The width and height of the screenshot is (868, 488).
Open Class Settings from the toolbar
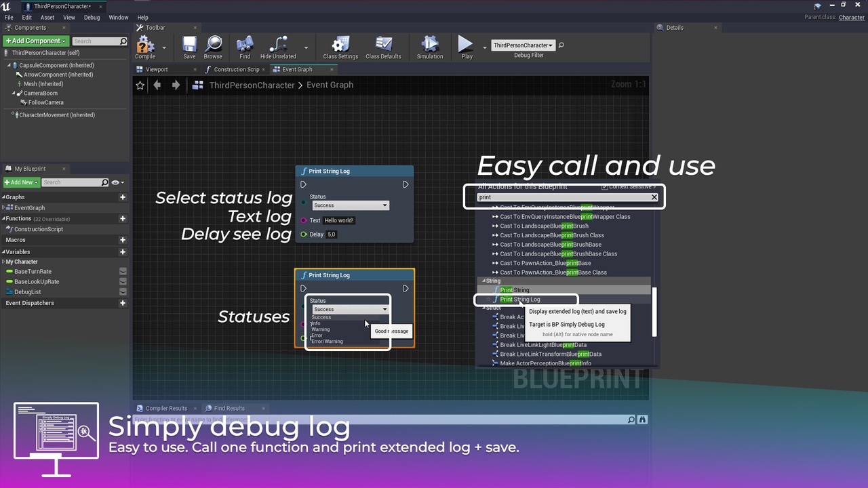pos(340,47)
